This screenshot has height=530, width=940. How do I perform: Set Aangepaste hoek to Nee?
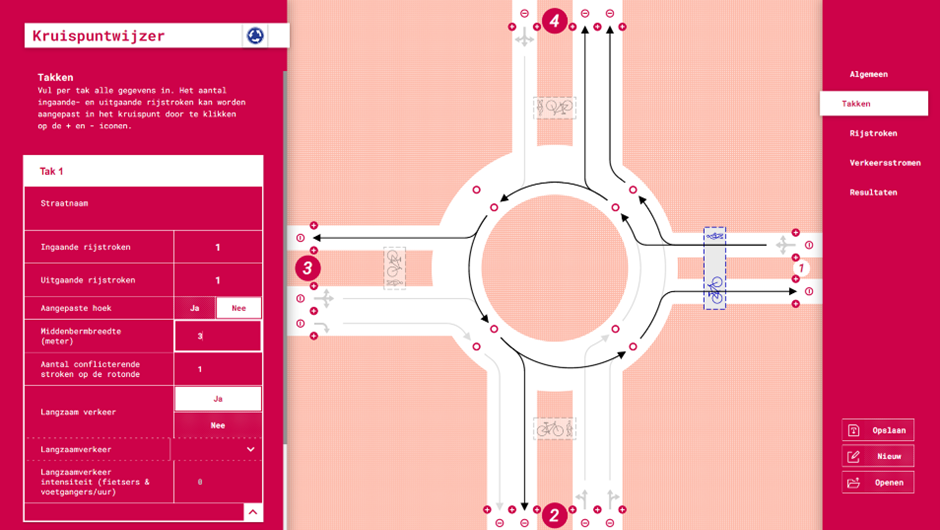point(239,308)
